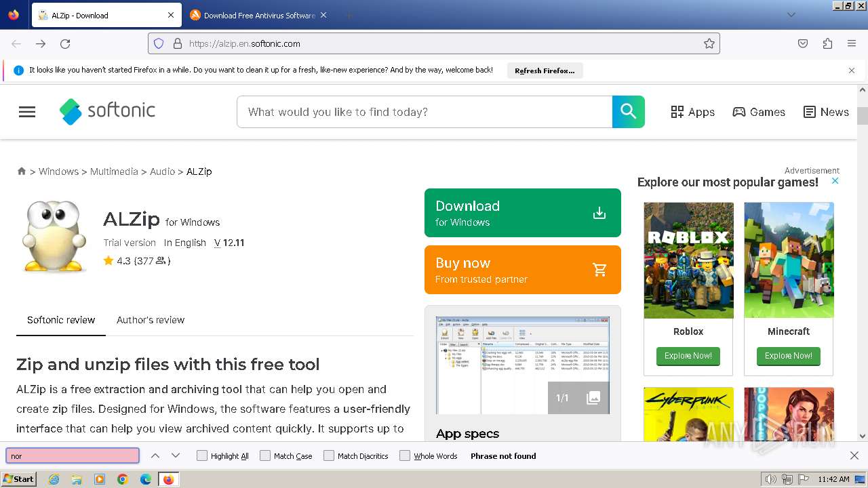Close the Download Free Antivirus tab
Viewport: 868px width, 488px height.
coord(323,15)
